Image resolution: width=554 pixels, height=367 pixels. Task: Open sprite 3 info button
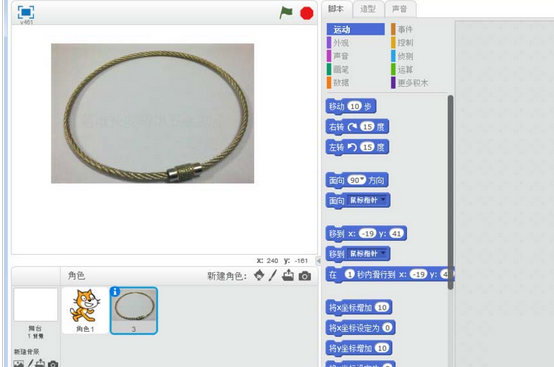click(x=115, y=292)
